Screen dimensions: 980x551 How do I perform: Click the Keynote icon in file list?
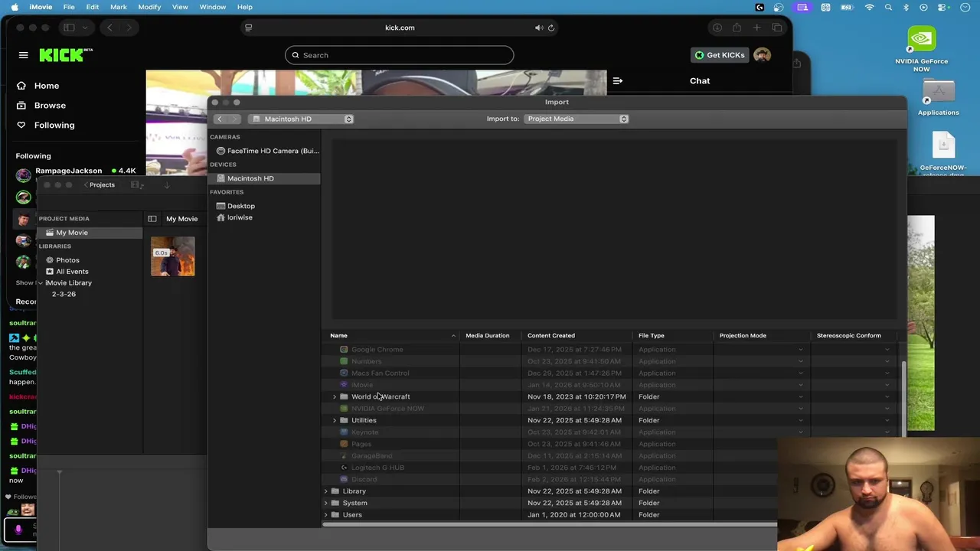click(344, 432)
